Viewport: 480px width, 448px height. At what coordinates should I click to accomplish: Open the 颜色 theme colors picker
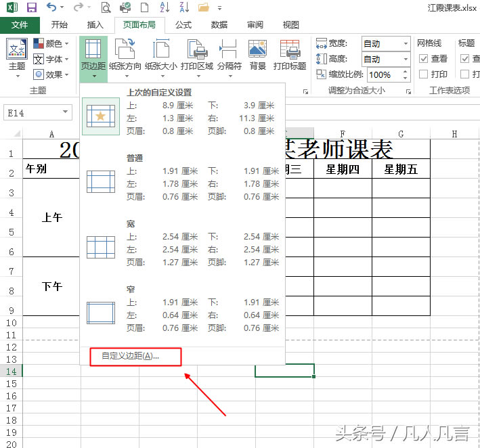click(51, 43)
